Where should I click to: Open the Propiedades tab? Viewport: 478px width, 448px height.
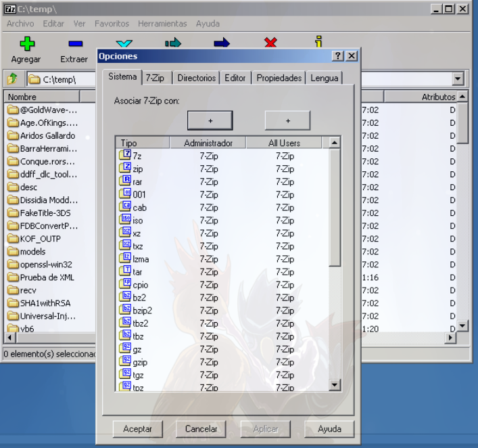(279, 78)
